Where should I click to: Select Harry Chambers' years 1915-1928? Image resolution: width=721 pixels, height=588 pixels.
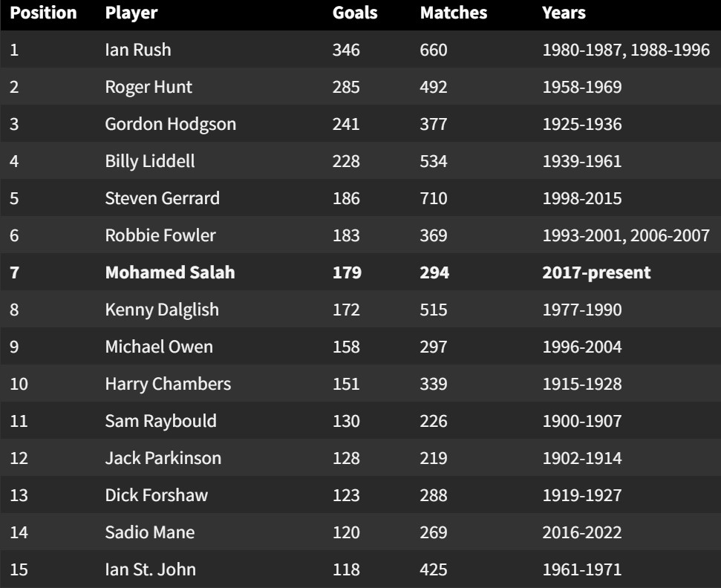[582, 384]
